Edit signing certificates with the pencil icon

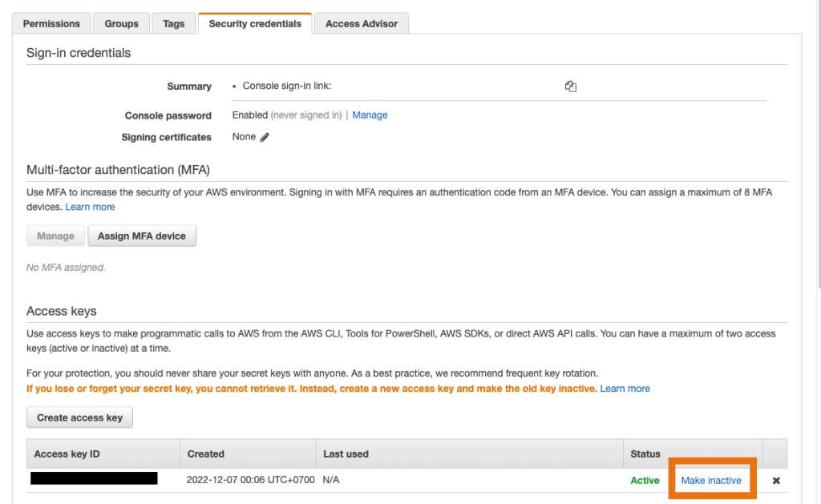click(265, 137)
